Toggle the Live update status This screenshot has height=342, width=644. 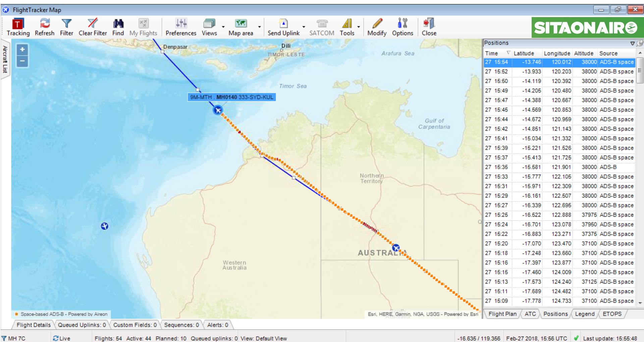click(x=62, y=338)
